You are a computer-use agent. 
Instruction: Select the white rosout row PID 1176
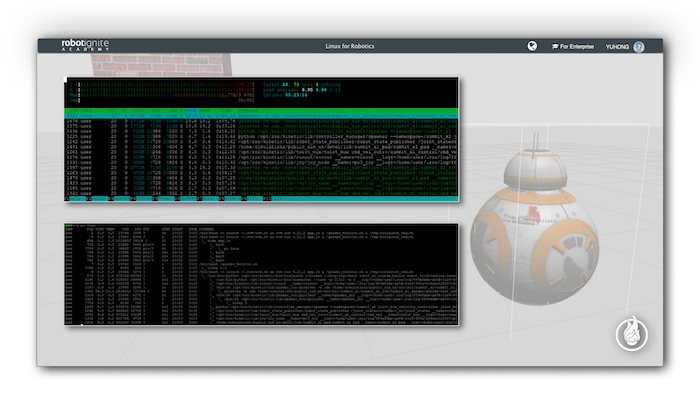coord(262,157)
